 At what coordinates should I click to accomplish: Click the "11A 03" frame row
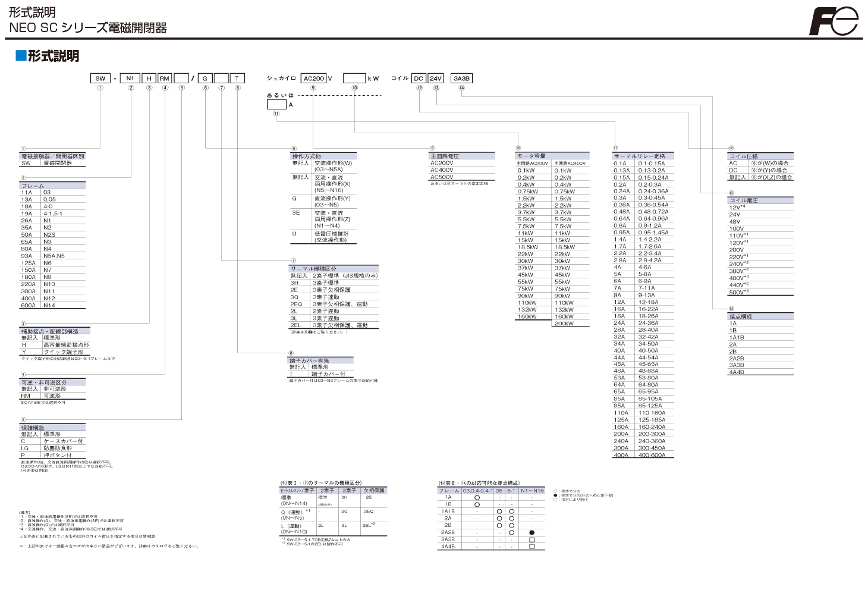point(53,192)
